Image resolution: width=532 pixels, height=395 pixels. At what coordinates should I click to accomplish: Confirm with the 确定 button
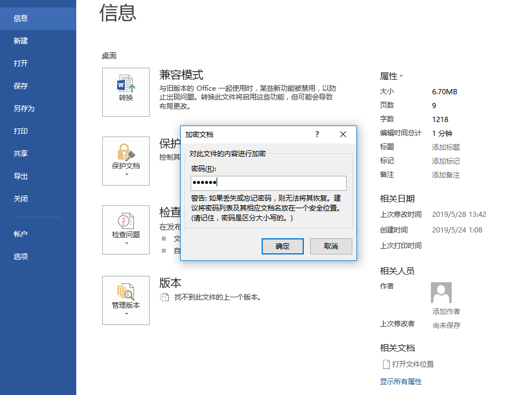282,246
